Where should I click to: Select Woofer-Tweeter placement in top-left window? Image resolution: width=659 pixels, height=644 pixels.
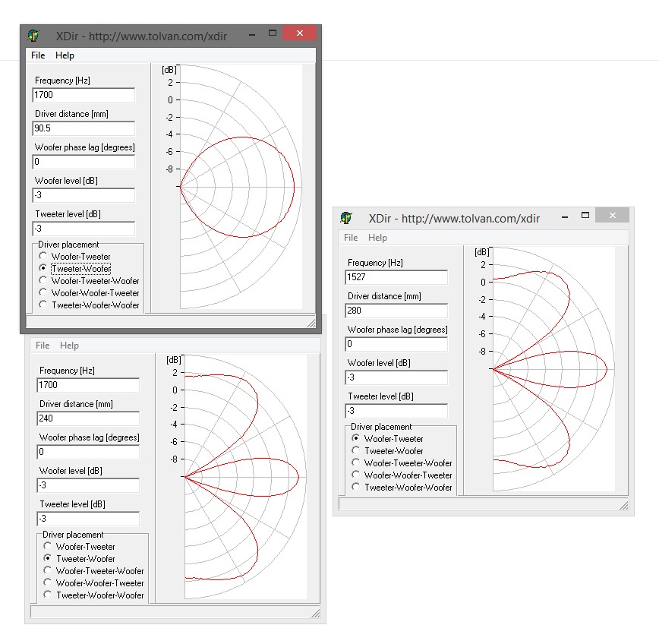click(75, 257)
